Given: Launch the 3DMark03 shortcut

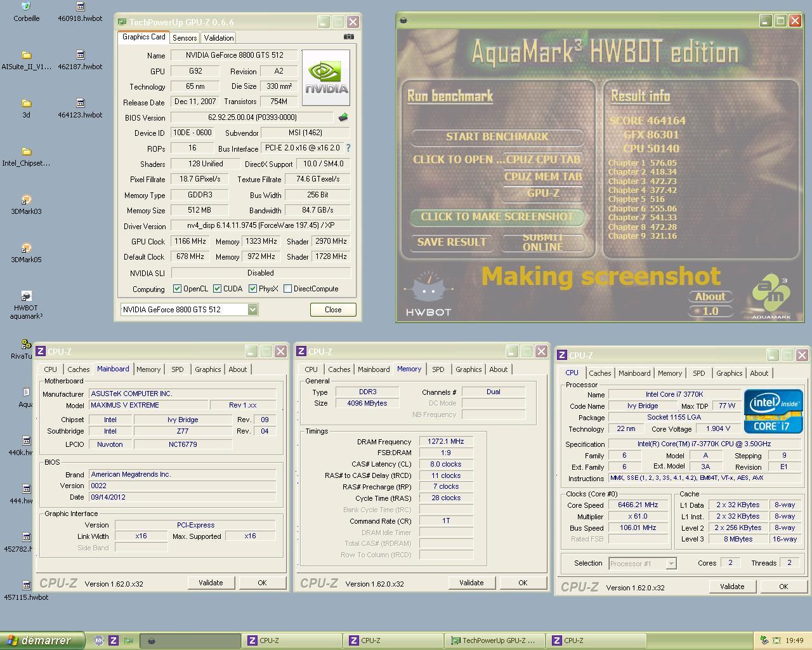Looking at the screenshot, I should (x=26, y=200).
